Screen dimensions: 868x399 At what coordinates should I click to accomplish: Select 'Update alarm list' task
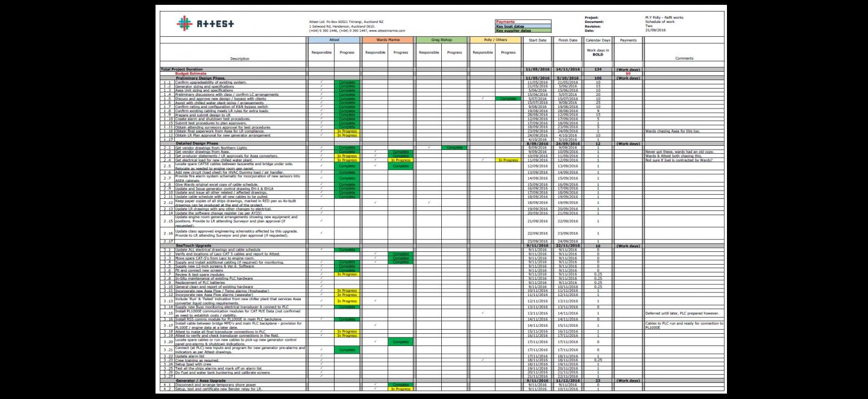click(x=190, y=356)
